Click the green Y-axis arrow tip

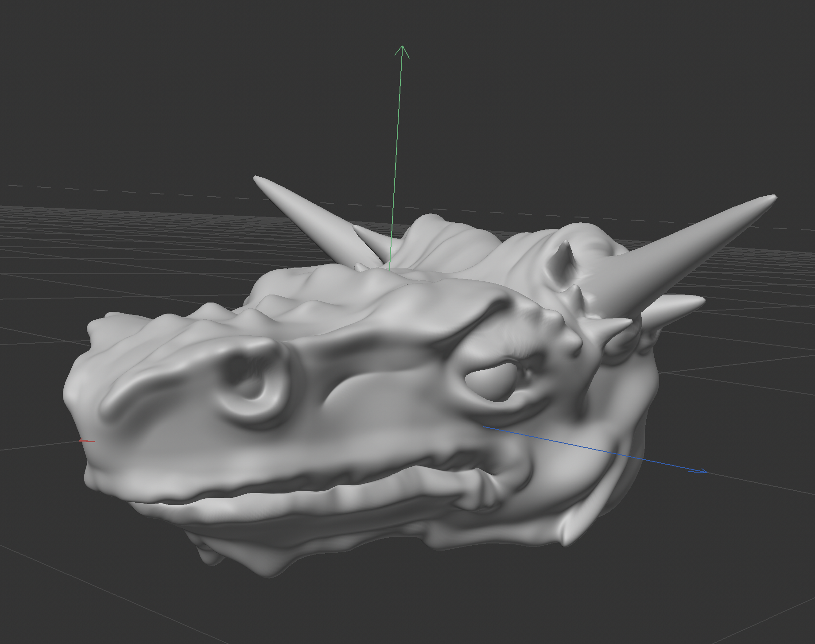402,47
